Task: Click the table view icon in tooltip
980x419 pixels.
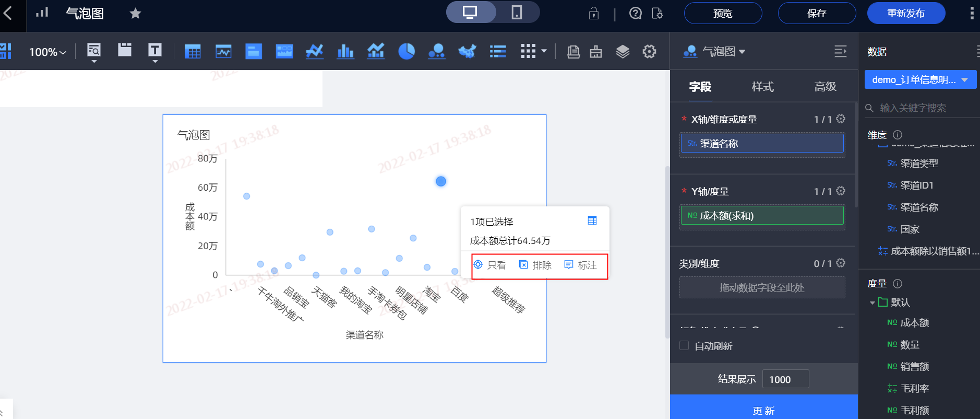Action: pos(592,220)
